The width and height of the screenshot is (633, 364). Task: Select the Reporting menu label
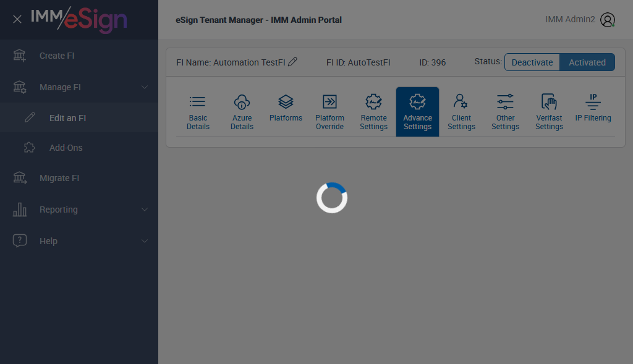click(59, 210)
